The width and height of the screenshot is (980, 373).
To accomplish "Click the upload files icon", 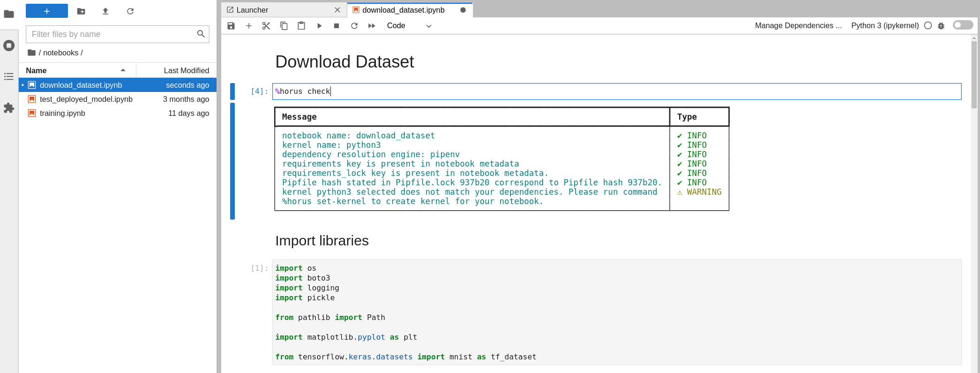I will point(105,11).
